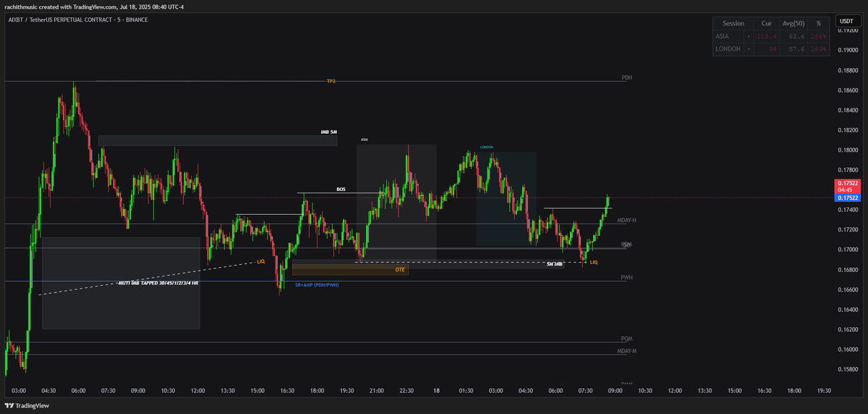
Task: Click the BOS label on the chart
Action: coord(341,190)
